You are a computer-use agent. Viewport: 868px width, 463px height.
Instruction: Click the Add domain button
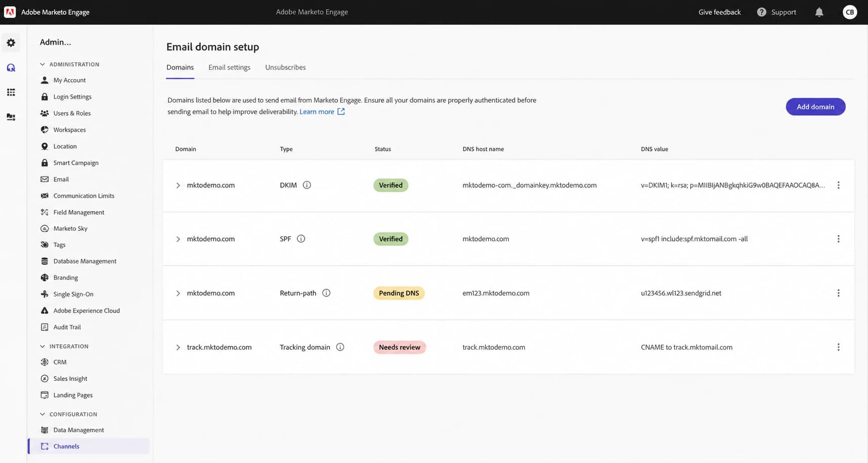coord(815,107)
